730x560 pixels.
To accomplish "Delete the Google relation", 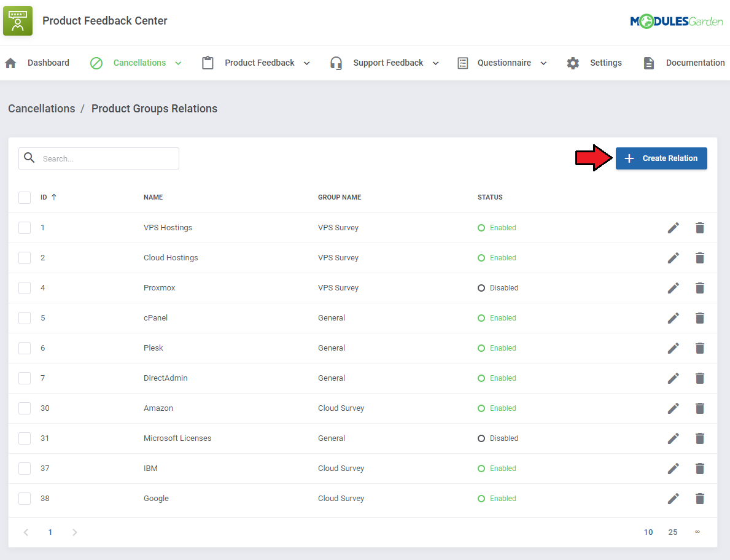I will [x=699, y=499].
